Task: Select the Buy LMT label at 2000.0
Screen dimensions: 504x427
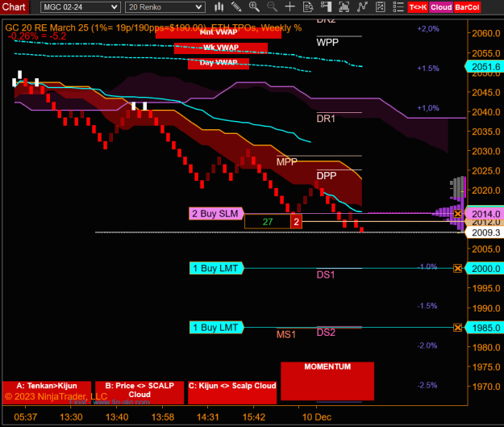Action: click(216, 268)
